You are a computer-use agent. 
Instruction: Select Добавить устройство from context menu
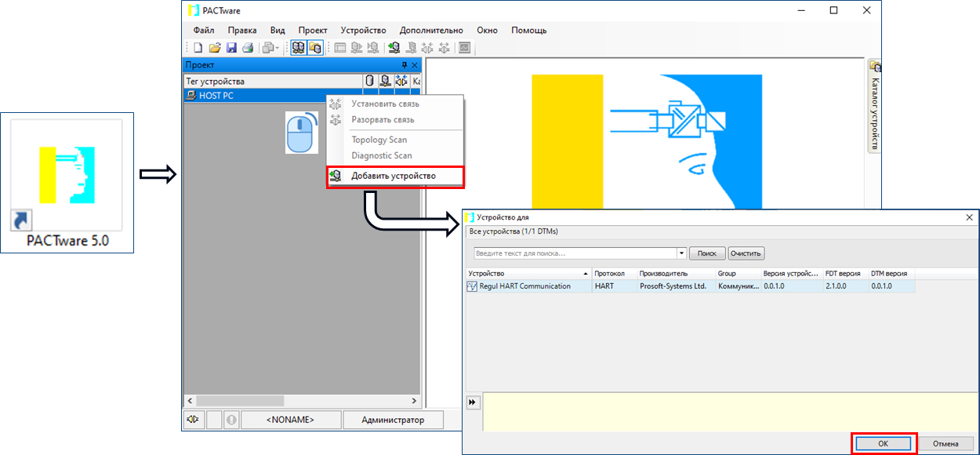tap(393, 176)
